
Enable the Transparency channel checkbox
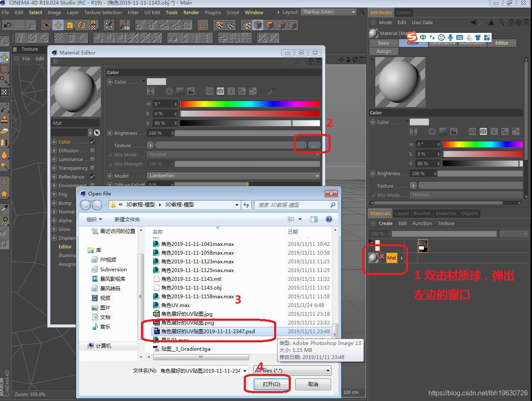pos(92,168)
